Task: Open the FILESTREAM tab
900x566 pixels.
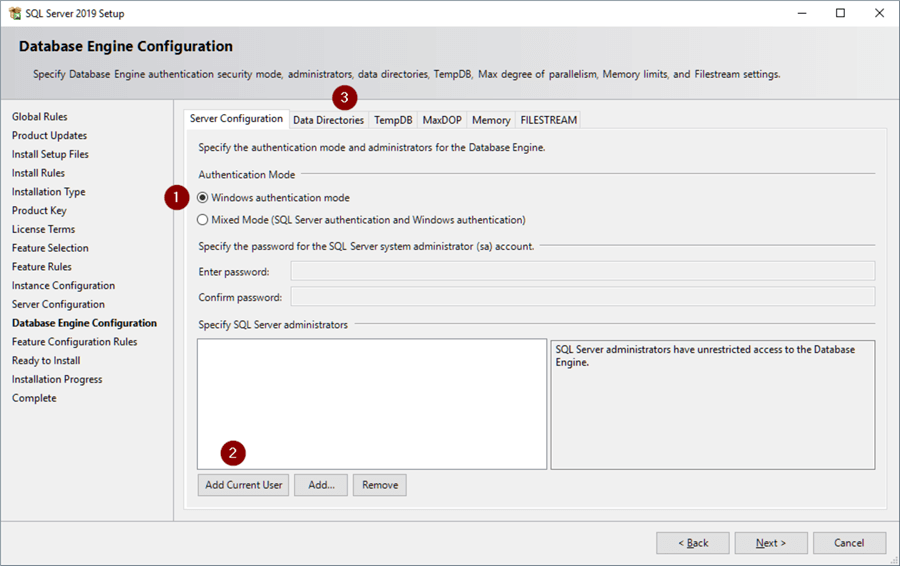Action: coord(549,120)
